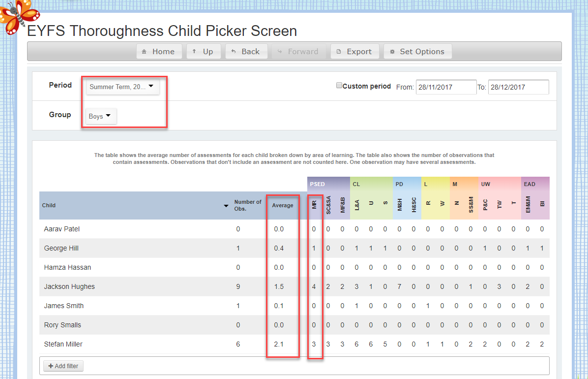The image size is (588, 379).
Task: Open Set Options from the toolbar
Action: tap(417, 52)
